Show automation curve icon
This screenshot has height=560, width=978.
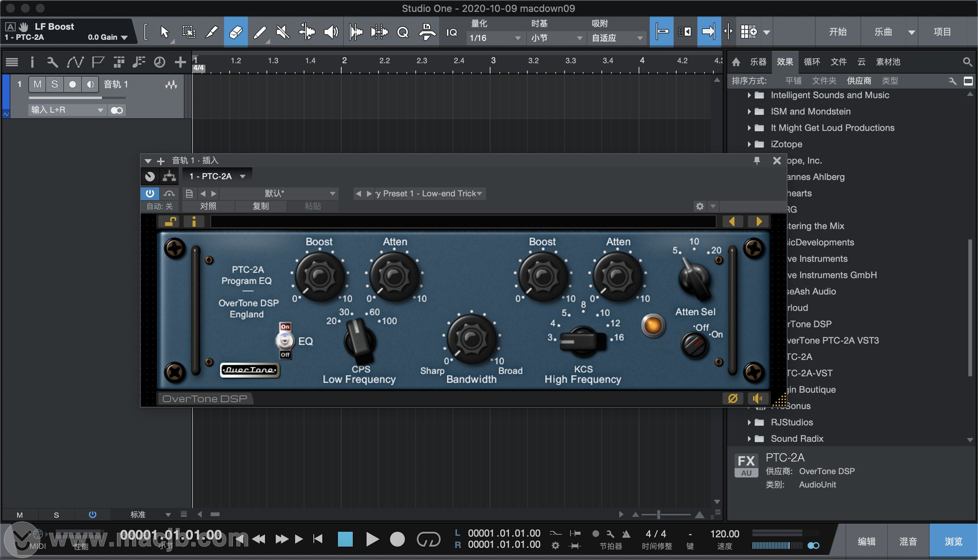click(x=75, y=62)
